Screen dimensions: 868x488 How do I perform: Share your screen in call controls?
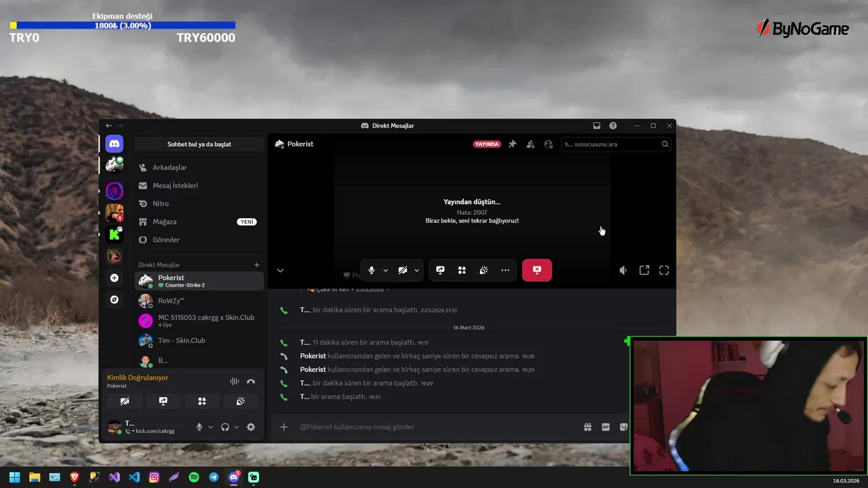440,270
